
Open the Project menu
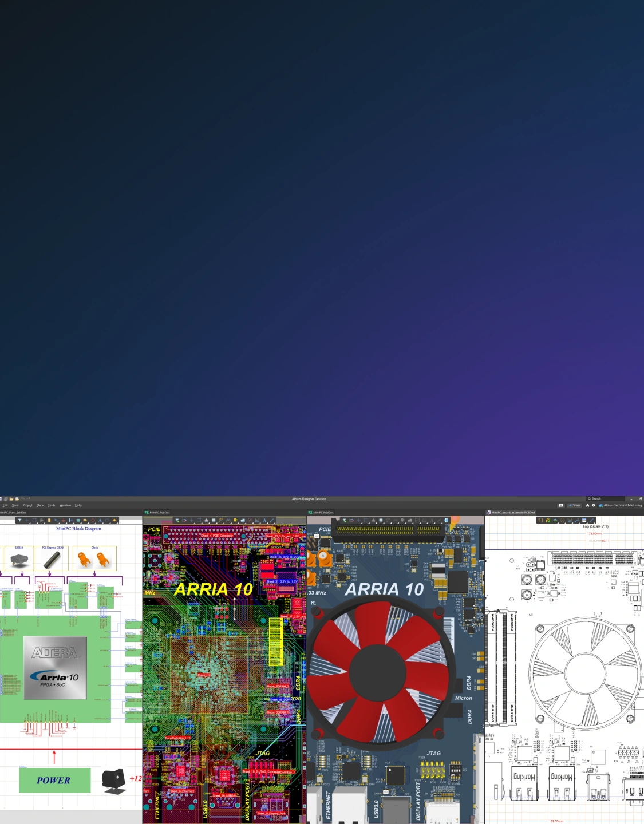coord(27,505)
